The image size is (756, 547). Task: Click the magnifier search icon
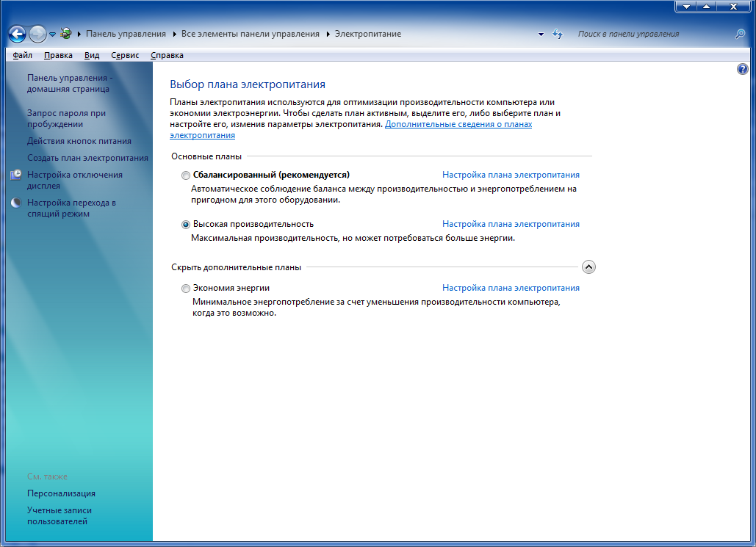click(x=740, y=34)
